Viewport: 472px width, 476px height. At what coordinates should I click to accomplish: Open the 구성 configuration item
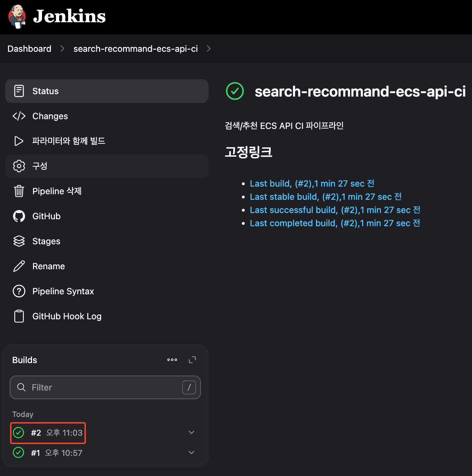pyautogui.click(x=107, y=166)
